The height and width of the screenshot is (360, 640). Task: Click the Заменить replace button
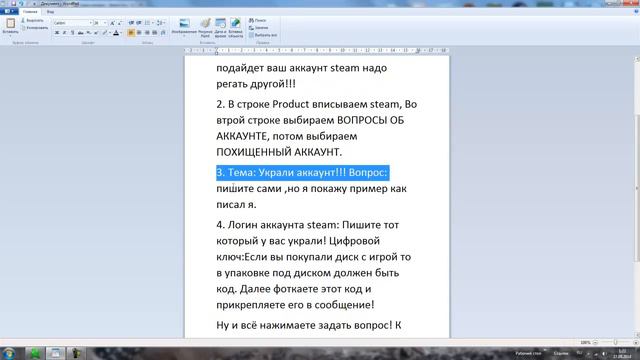259,28
